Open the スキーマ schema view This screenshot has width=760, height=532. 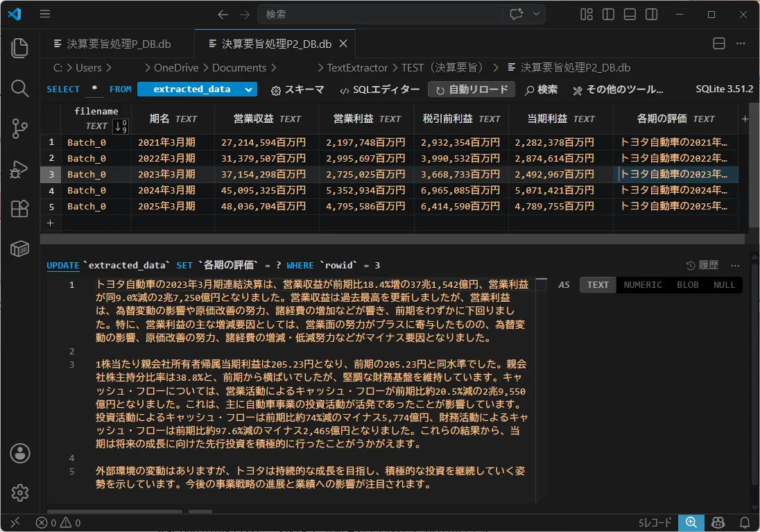(297, 89)
